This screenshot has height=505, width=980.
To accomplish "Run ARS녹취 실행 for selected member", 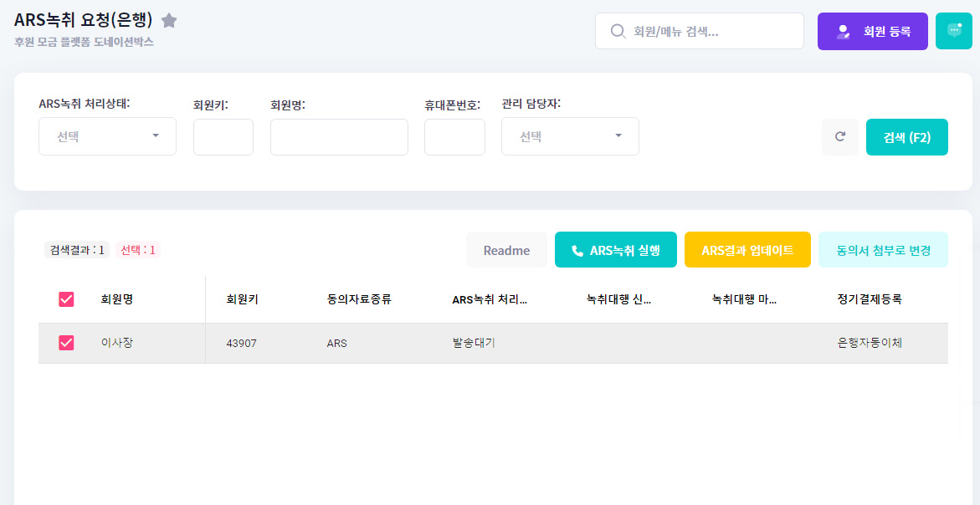I will pos(615,249).
